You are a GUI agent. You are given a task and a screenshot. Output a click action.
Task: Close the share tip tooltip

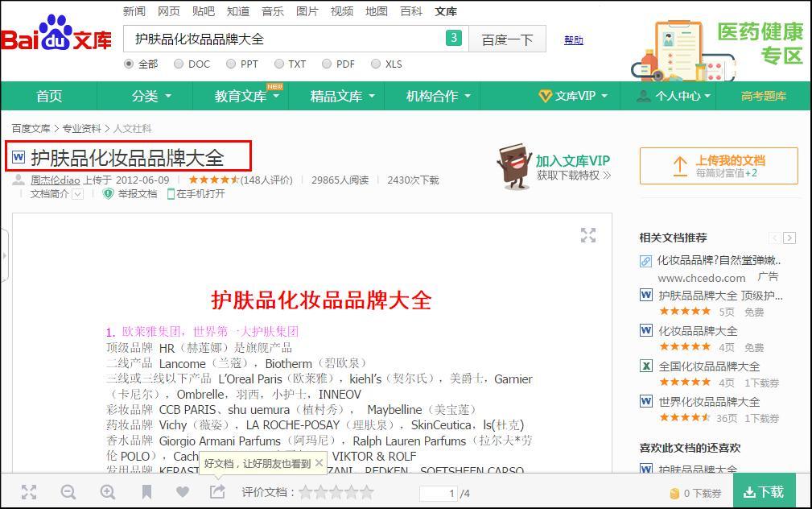point(319,463)
